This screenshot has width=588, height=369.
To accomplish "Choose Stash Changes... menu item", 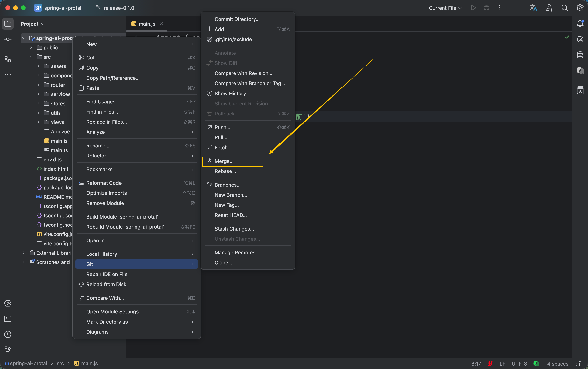I will pos(234,229).
